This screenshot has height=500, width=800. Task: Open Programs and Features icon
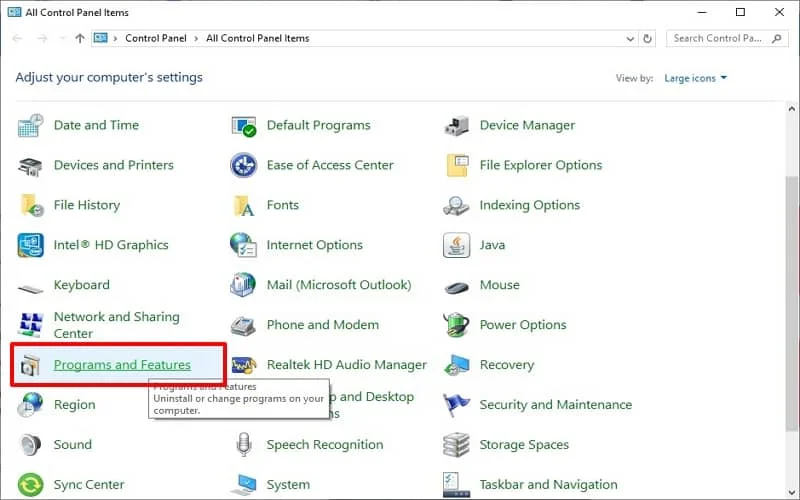click(x=30, y=365)
